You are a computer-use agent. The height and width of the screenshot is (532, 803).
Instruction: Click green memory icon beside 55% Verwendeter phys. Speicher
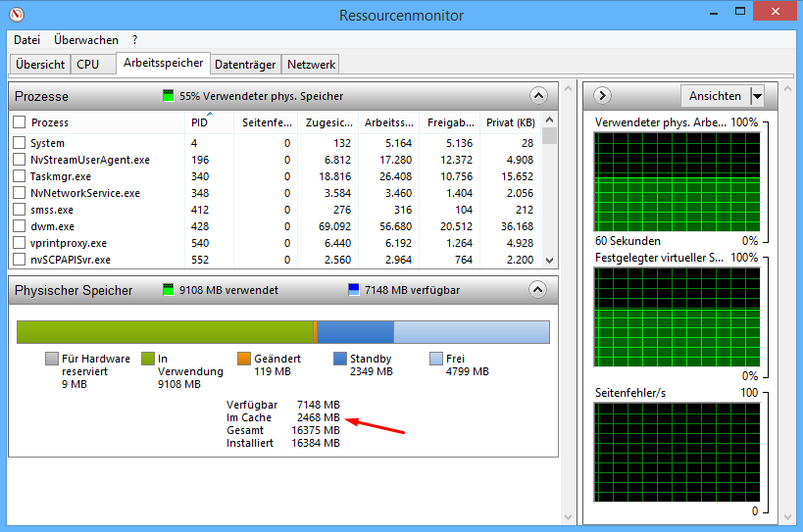(169, 96)
